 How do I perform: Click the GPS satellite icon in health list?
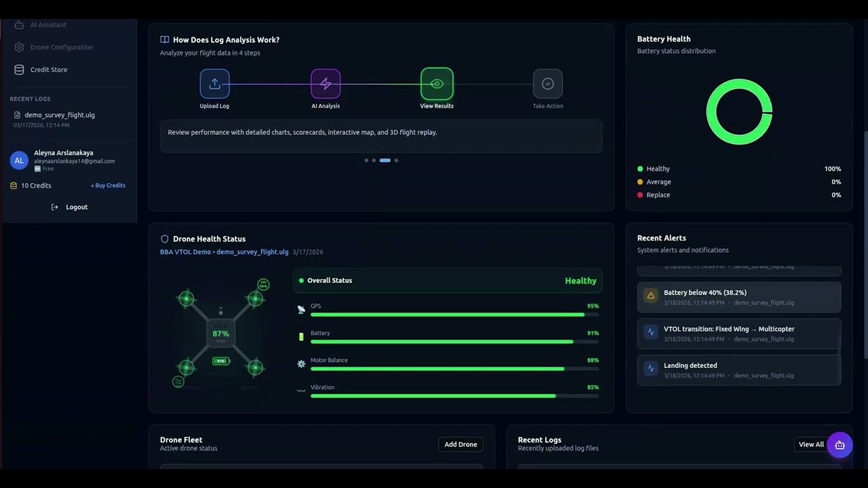pyautogui.click(x=301, y=310)
